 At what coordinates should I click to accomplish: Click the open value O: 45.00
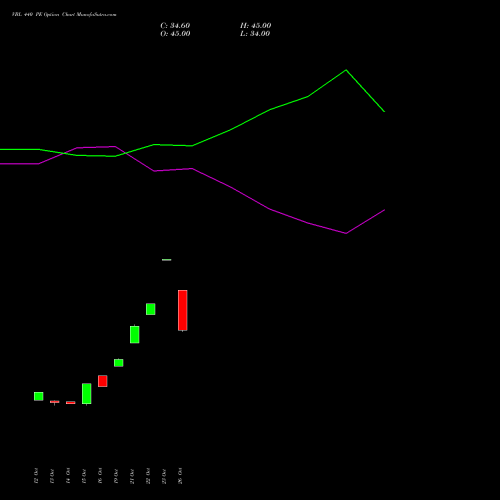pos(175,34)
